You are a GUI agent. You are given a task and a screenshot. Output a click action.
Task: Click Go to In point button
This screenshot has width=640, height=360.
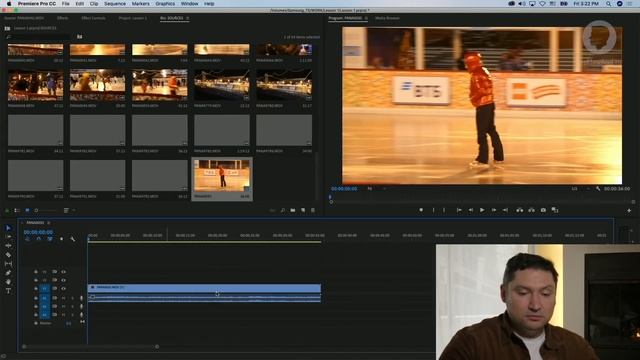(x=459, y=210)
